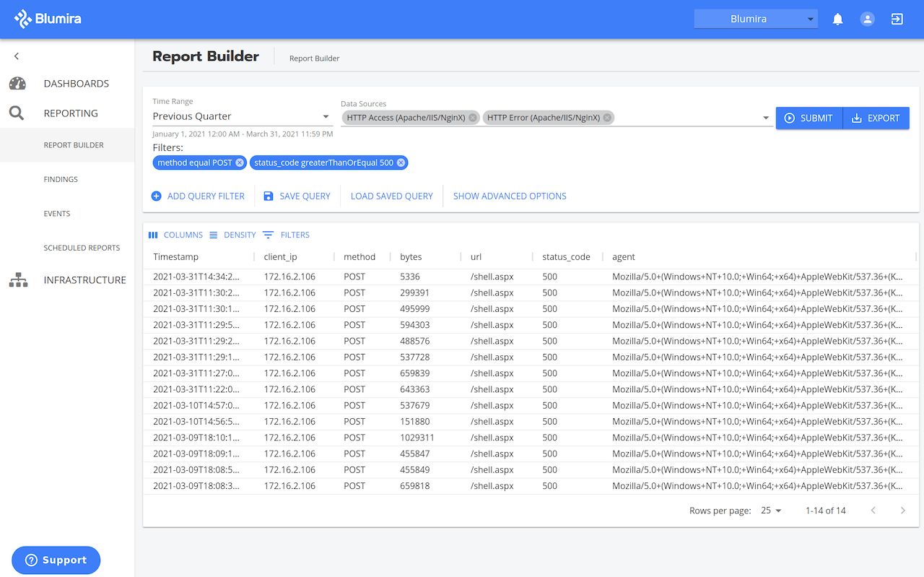The height and width of the screenshot is (577, 924).
Task: Open the notifications bell
Action: [x=837, y=19]
